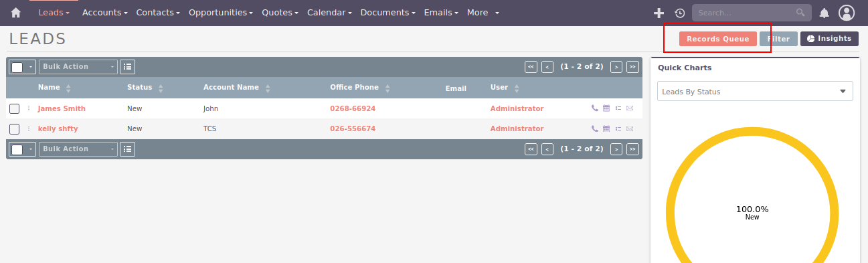Log a call for kelly shfty
868x263 pixels.
point(595,128)
